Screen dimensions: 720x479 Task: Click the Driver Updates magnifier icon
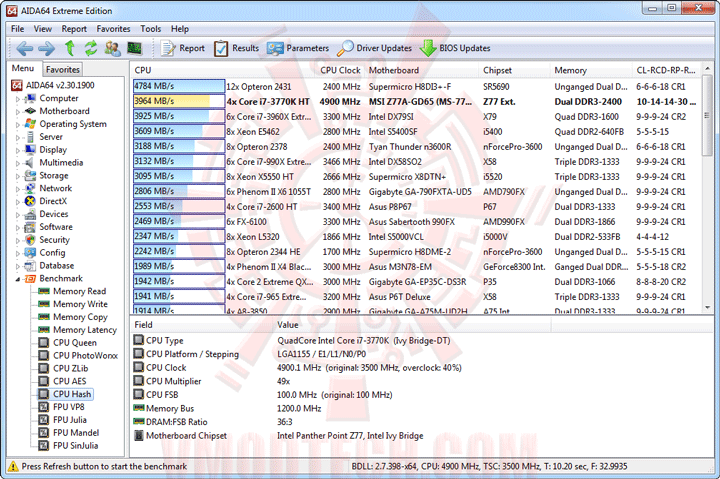(x=345, y=48)
